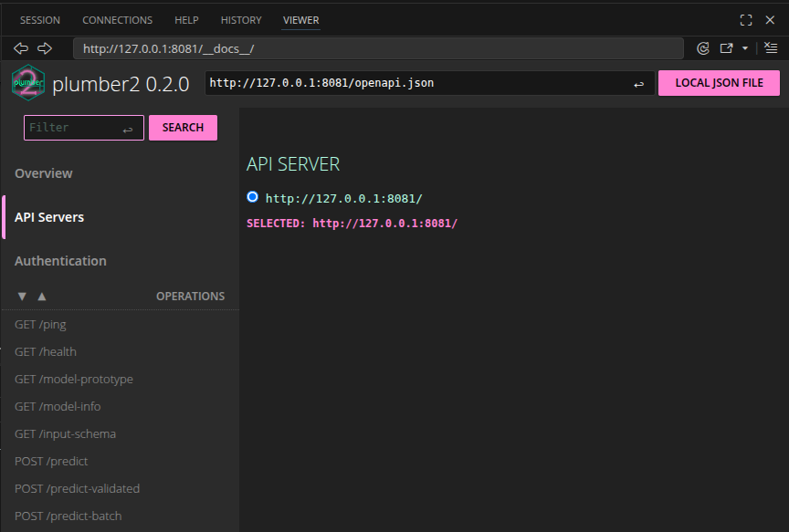Click the plumber2 0.2.0 title
The image size is (789, 532).
click(x=121, y=85)
